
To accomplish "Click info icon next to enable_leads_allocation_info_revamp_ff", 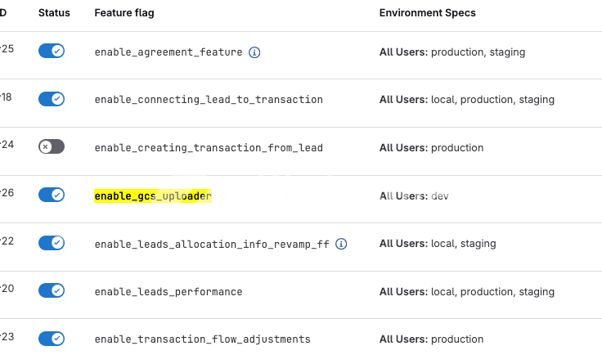I will [342, 244].
